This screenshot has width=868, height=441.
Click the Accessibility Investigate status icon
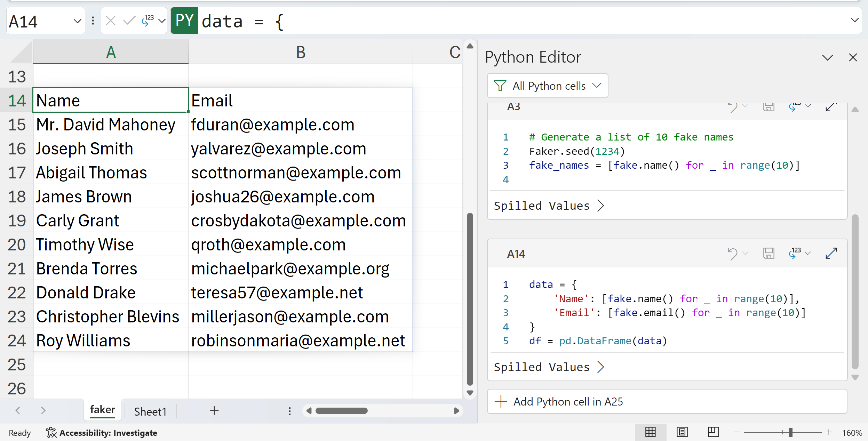click(x=51, y=432)
